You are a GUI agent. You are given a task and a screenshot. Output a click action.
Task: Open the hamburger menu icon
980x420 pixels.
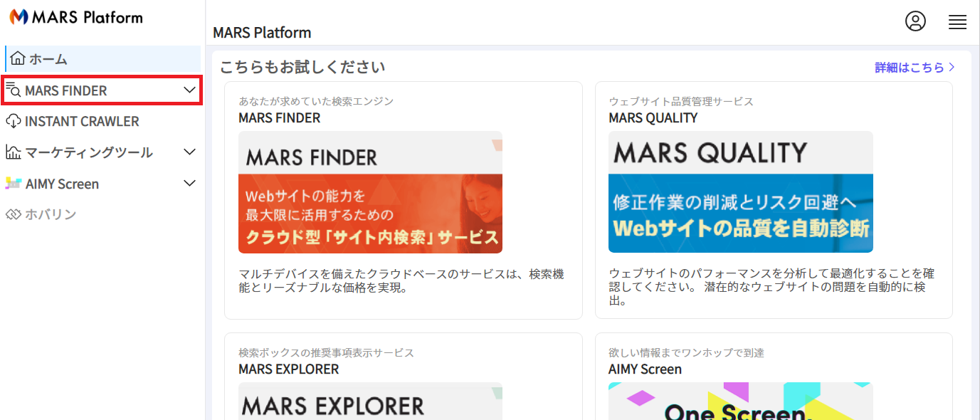tap(957, 22)
